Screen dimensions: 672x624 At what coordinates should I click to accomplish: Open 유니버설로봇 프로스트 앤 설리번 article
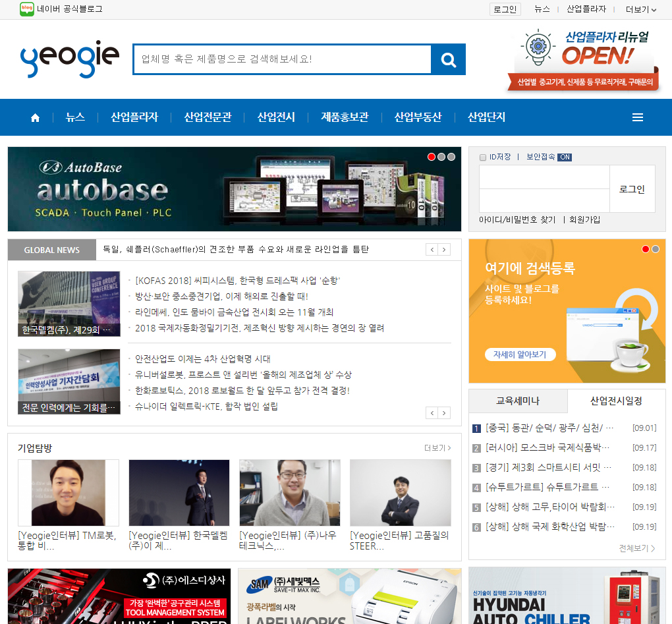coord(243,375)
